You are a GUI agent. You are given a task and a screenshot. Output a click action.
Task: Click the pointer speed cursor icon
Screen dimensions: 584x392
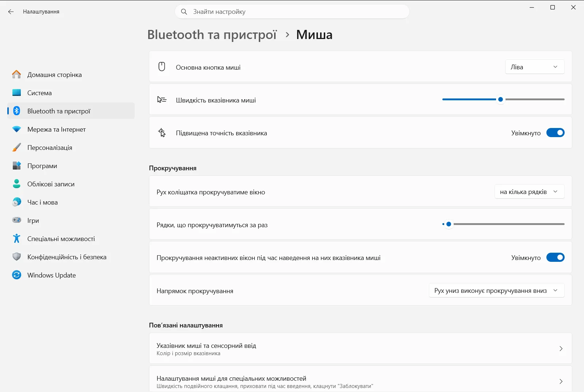coord(162,100)
